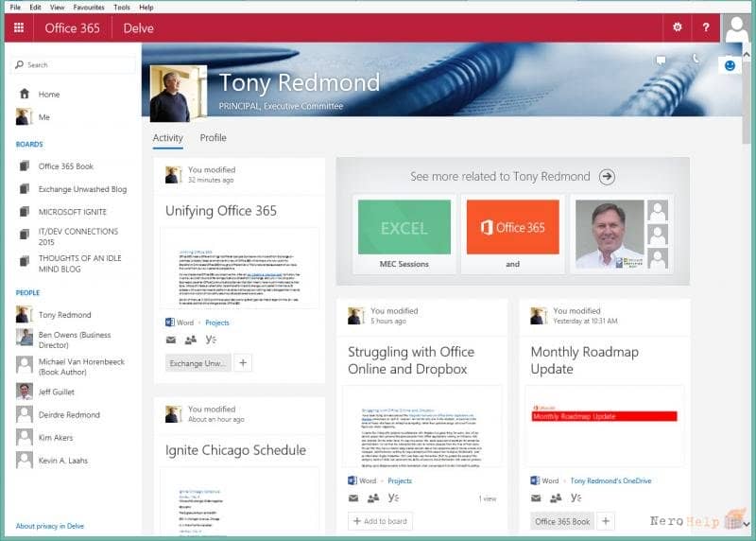
Task: Click into the Search input field
Action: [74, 64]
